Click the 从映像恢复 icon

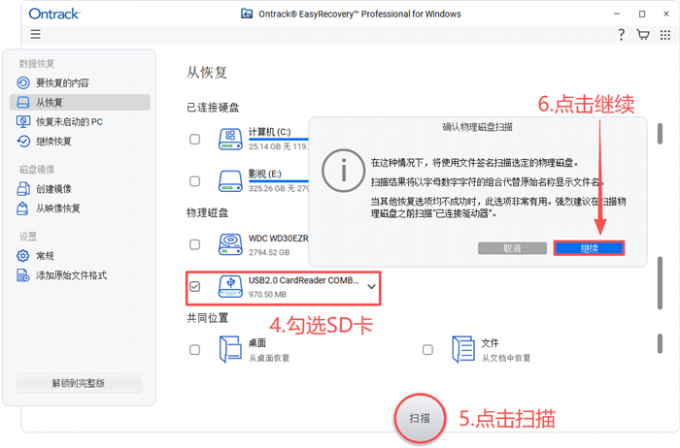coord(23,208)
